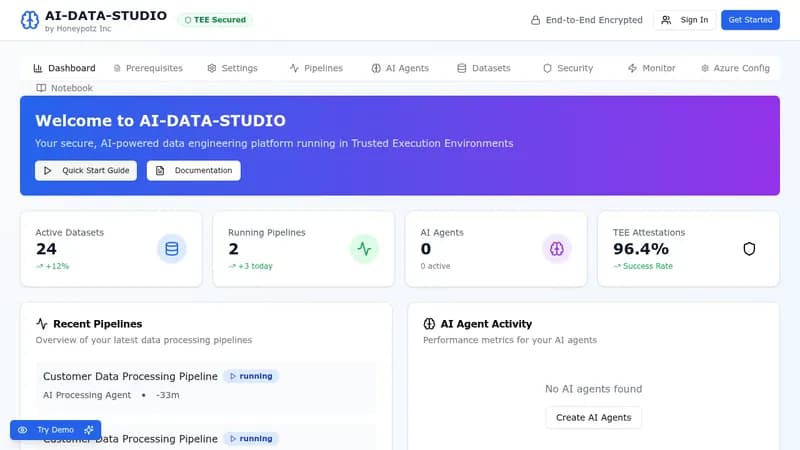Click the user icon beside Sign In
Screen dimensions: 800x450
666,20
